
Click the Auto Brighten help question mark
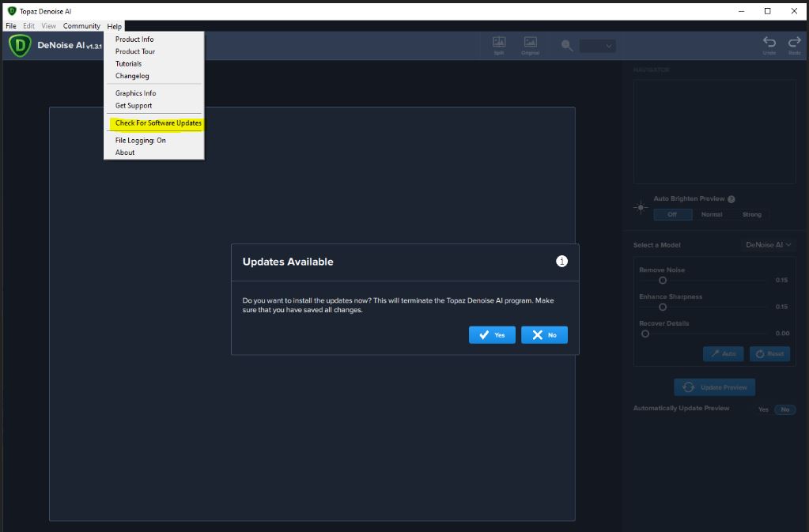coord(731,199)
